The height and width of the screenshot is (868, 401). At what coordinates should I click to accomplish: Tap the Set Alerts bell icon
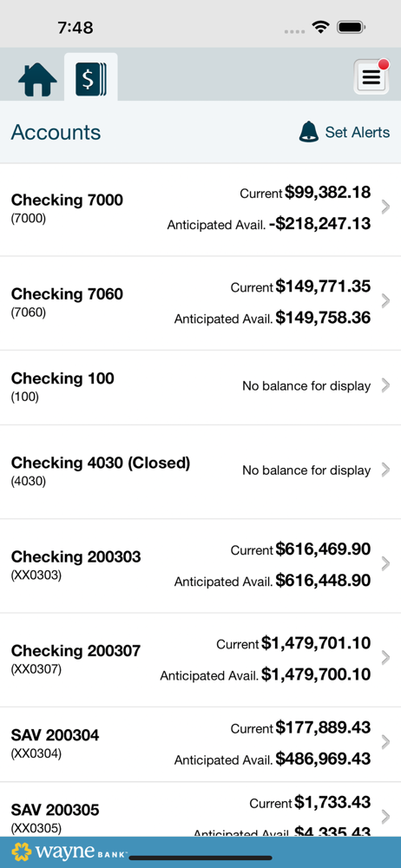309,132
